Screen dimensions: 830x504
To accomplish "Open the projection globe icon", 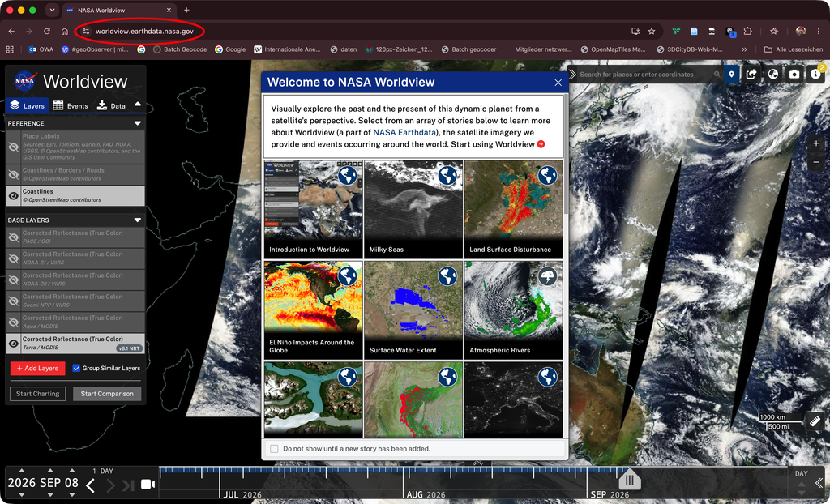I will tap(772, 74).
